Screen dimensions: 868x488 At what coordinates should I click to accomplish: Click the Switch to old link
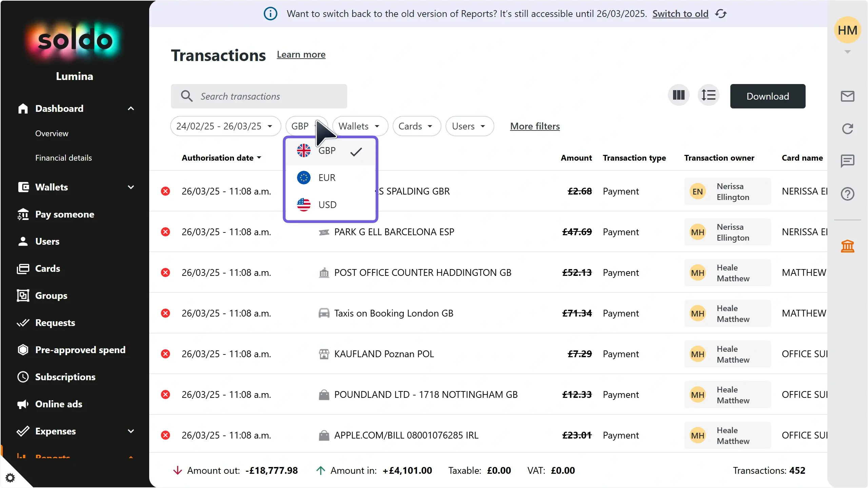tap(680, 14)
